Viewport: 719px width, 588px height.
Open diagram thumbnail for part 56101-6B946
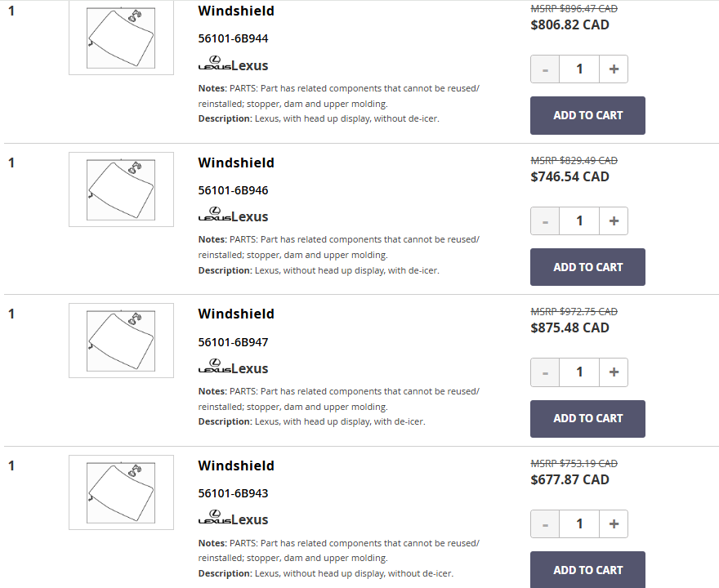[121, 189]
